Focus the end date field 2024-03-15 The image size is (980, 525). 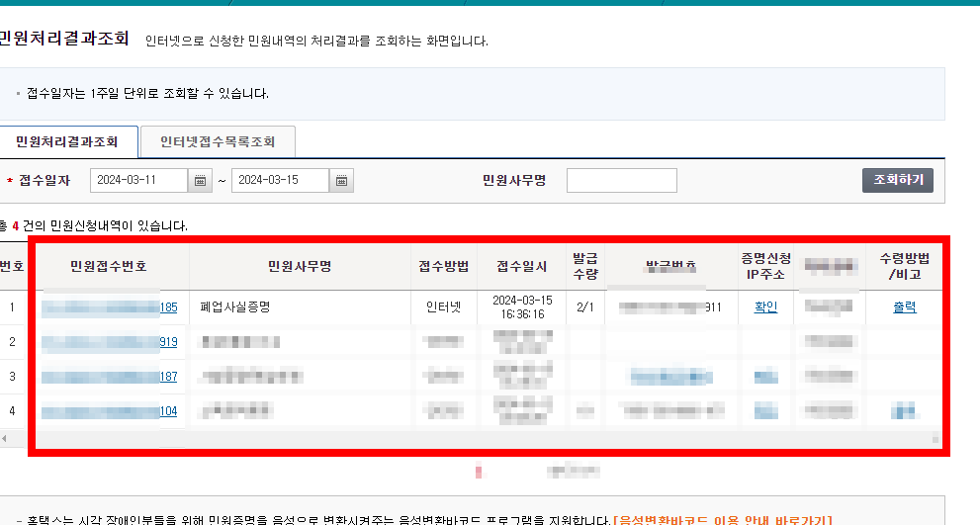click(280, 180)
